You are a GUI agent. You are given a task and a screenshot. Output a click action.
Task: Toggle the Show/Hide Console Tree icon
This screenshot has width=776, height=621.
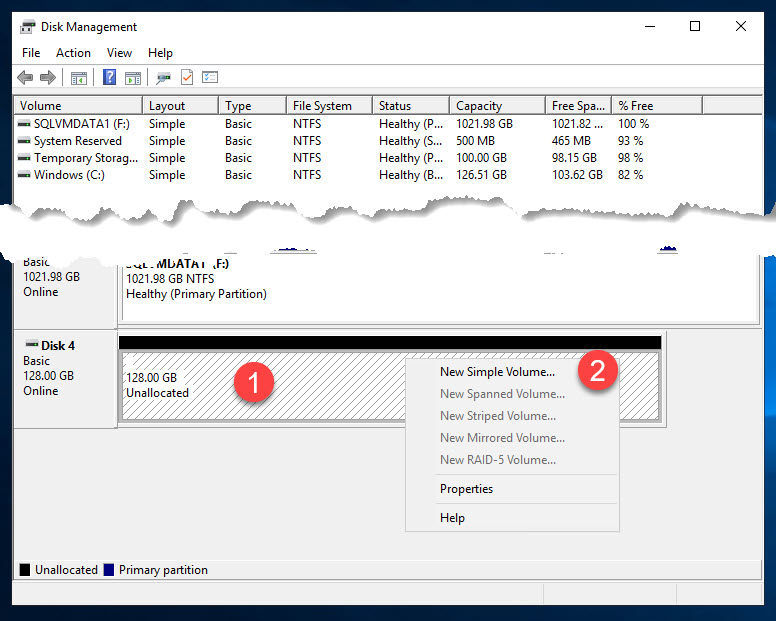coord(79,78)
